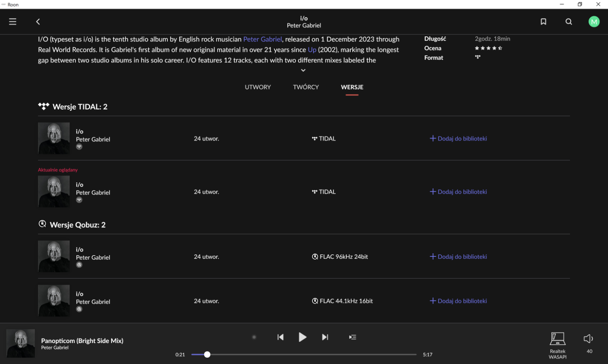Open search with magnifier icon

coord(569,21)
